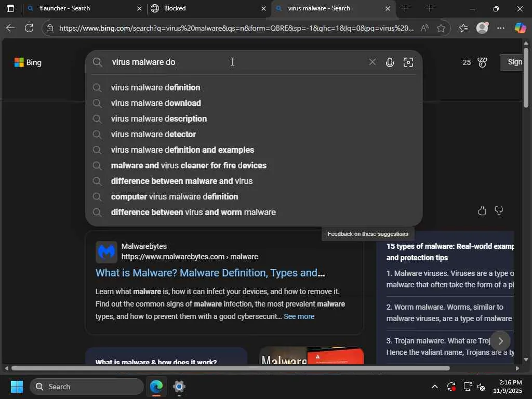Open the Malwarebytes URL link

(x=190, y=257)
